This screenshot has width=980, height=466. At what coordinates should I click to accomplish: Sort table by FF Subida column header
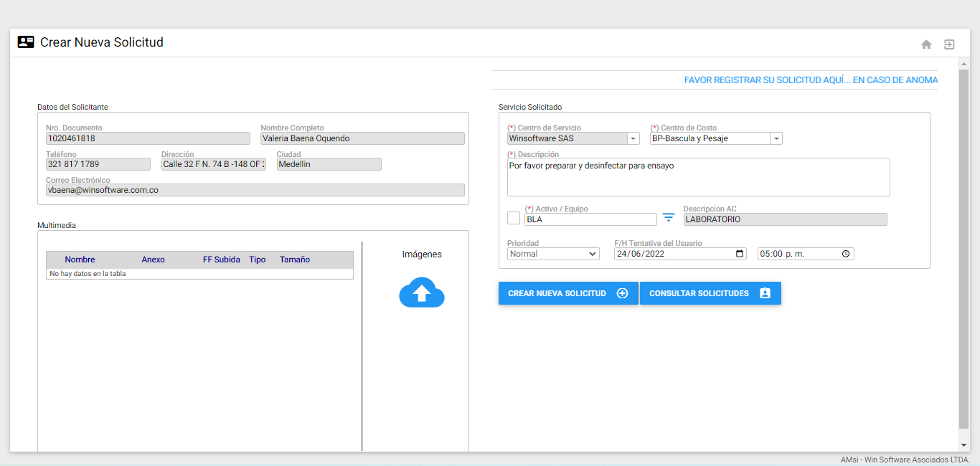pyautogui.click(x=222, y=260)
